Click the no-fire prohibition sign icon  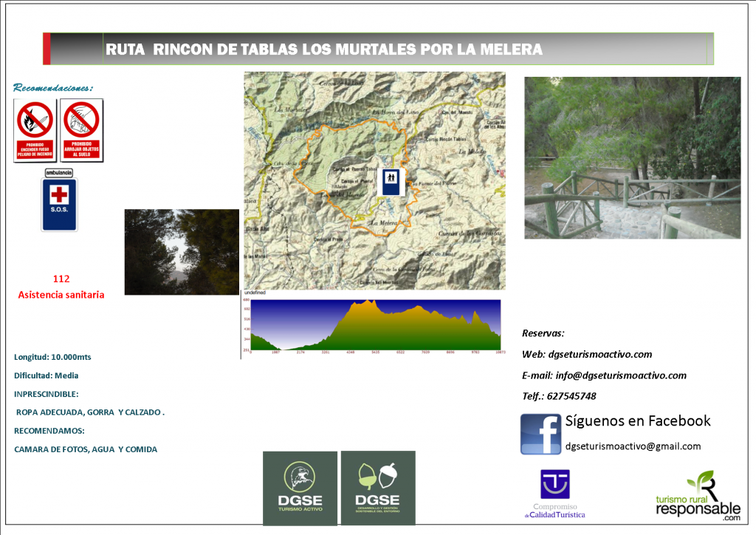click(35, 131)
